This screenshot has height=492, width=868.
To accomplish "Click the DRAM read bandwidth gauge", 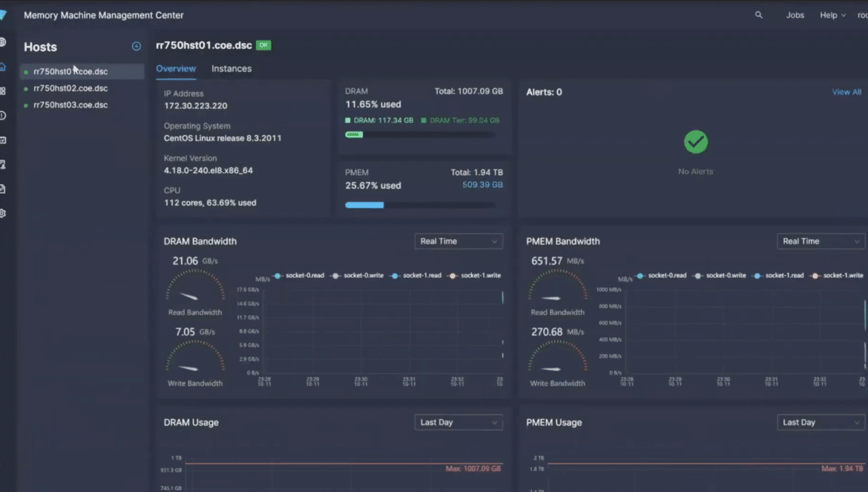I will point(195,286).
